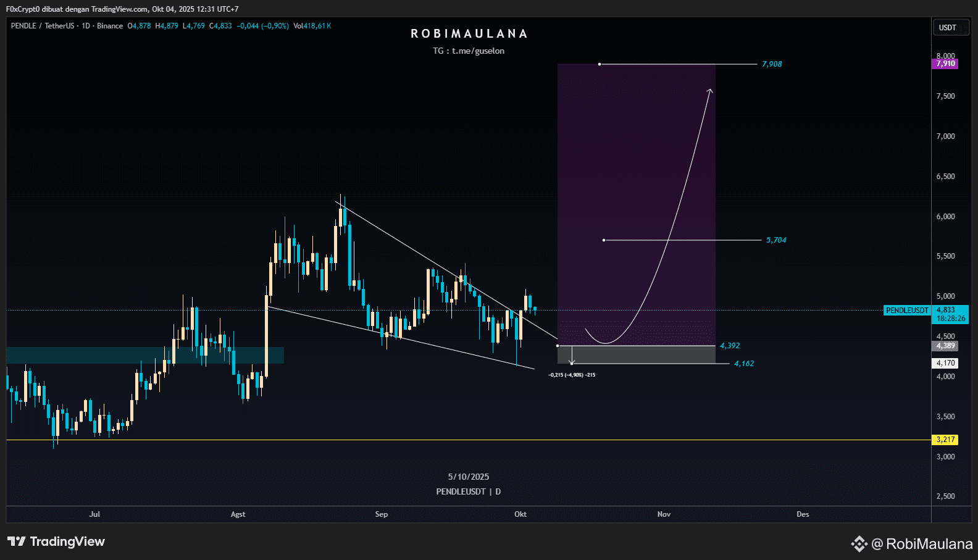Click the 4,162 stop price label
This screenshot has width=978, height=560.
[x=744, y=364]
